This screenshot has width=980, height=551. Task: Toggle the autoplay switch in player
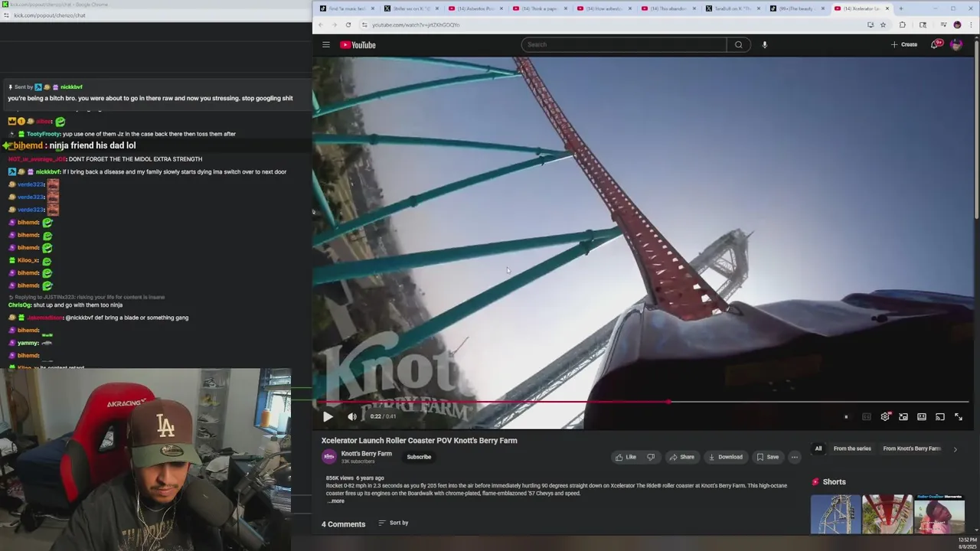[846, 417]
